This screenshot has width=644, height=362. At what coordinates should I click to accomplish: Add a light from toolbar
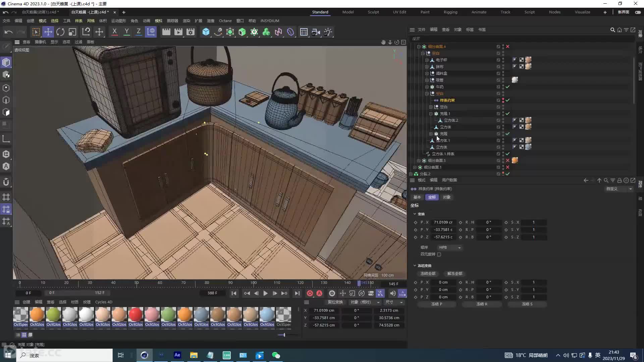328,32
